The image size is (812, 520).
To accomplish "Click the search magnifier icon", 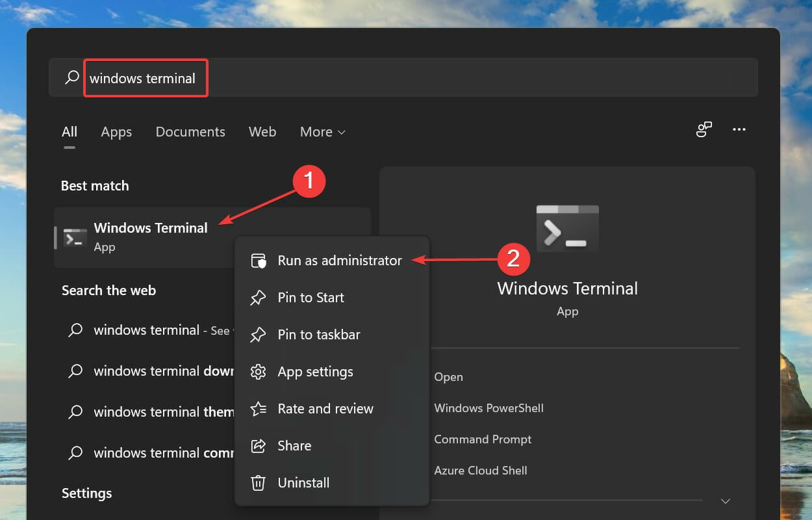I will (x=71, y=77).
